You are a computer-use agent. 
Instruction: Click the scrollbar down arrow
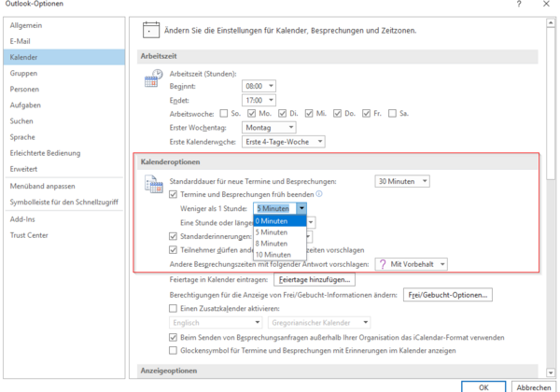pos(551,372)
